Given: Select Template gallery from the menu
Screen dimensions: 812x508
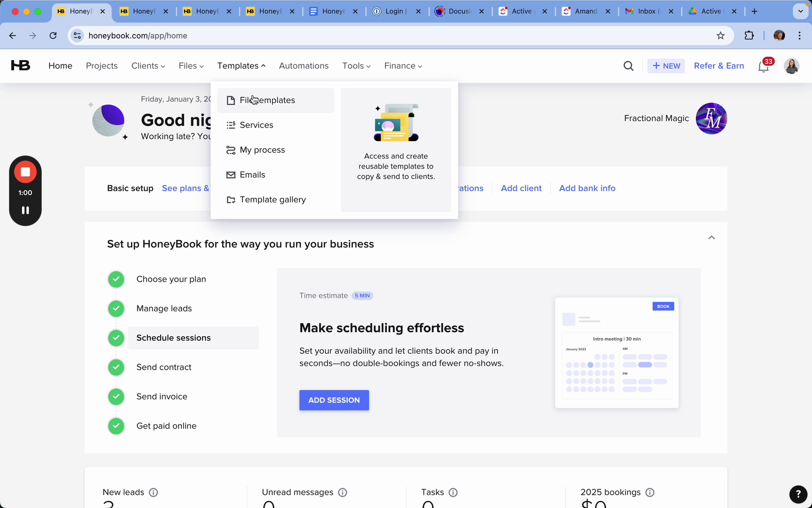Looking at the screenshot, I should point(276,200).
